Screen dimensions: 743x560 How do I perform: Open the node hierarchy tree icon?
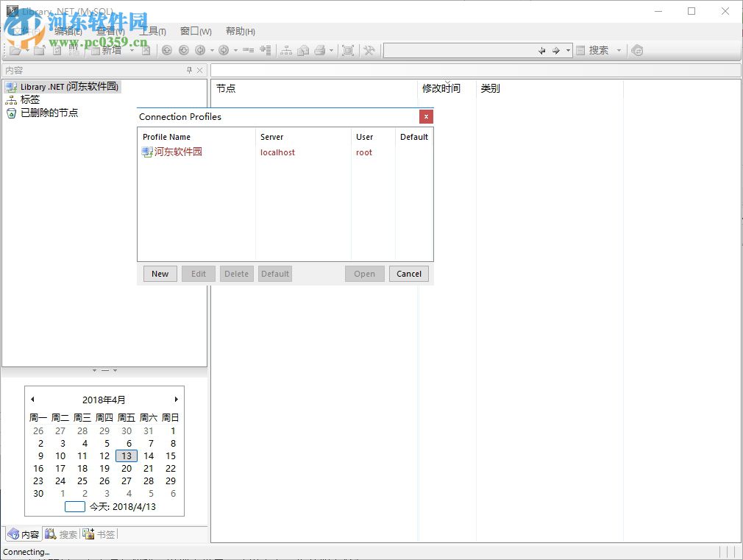click(286, 50)
